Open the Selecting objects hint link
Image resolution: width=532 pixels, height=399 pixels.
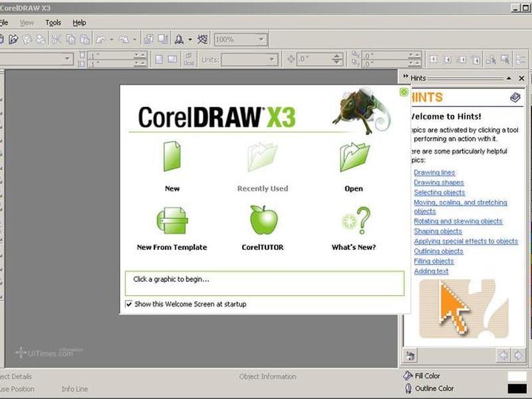440,192
